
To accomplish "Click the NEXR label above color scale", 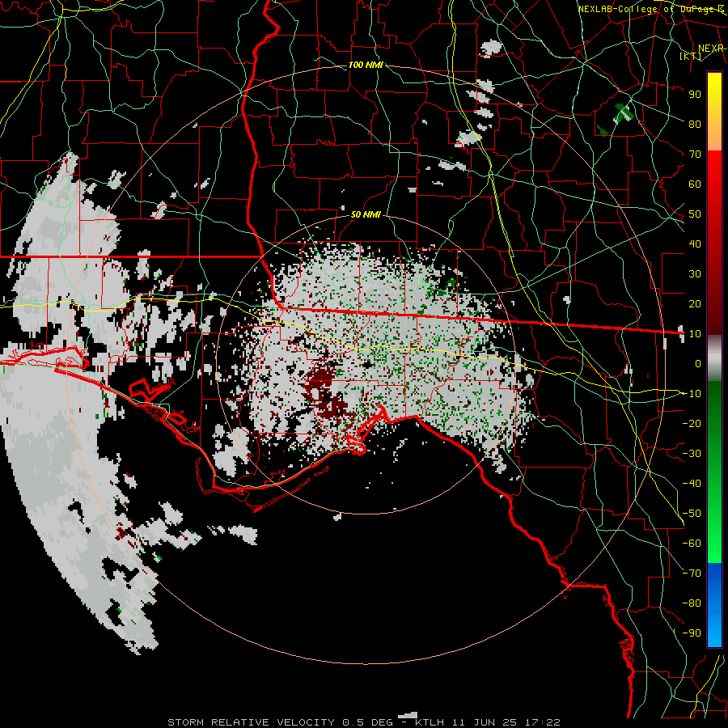I will pos(710,49).
